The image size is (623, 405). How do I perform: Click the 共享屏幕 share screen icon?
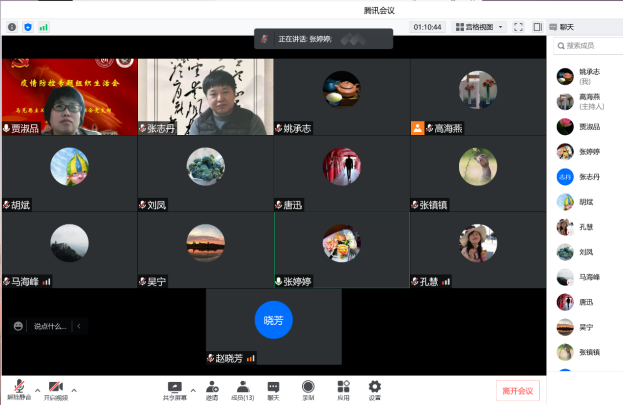pyautogui.click(x=175, y=388)
